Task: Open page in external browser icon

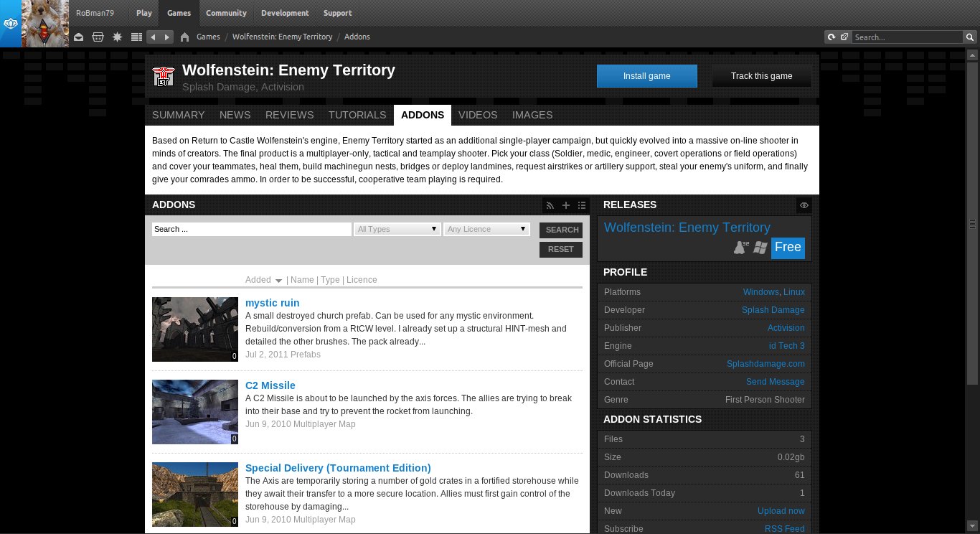Action: click(x=844, y=37)
